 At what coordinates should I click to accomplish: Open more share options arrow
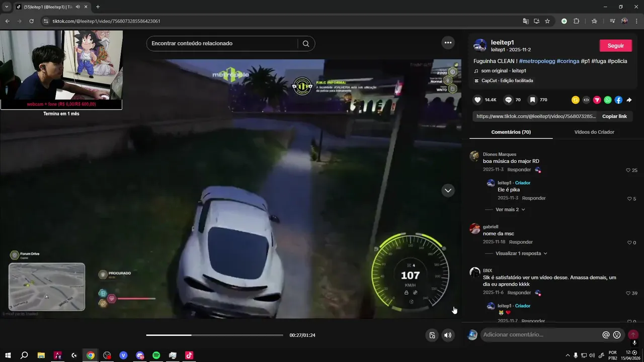click(x=629, y=100)
